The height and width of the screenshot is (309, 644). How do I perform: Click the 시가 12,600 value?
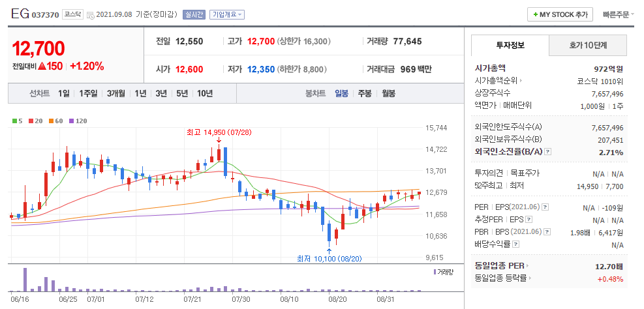click(189, 69)
